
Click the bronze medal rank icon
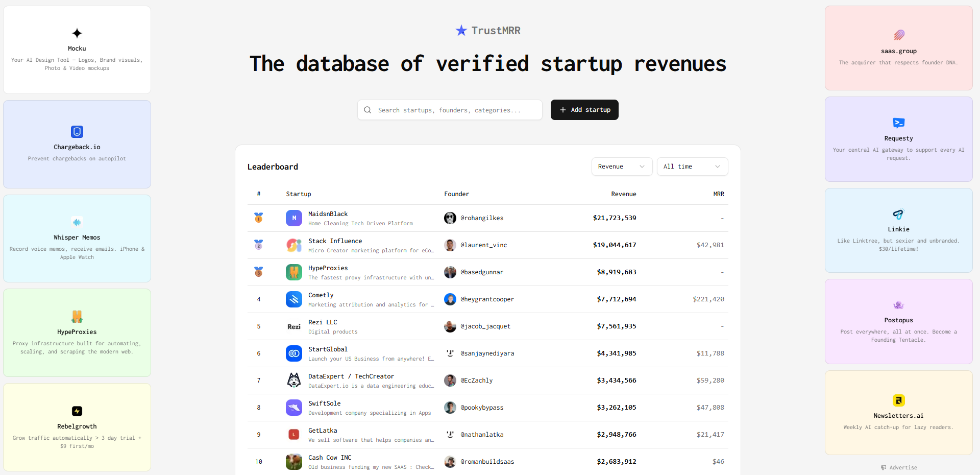coord(259,272)
